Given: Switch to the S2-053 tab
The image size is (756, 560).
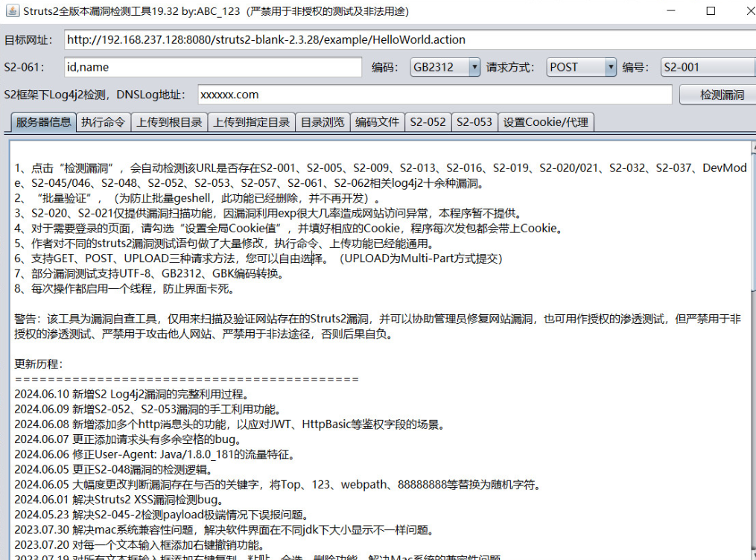Looking at the screenshot, I should [474, 122].
